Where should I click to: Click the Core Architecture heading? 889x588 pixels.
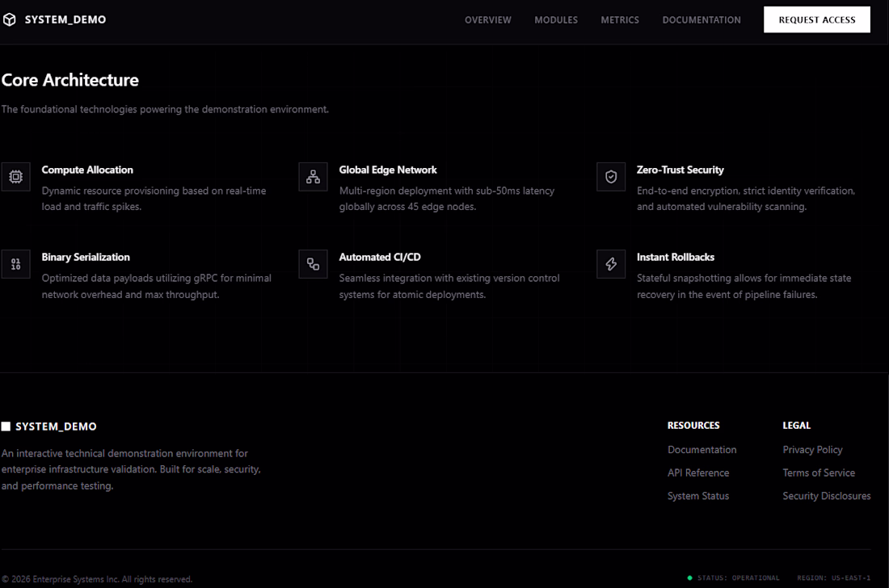(70, 81)
